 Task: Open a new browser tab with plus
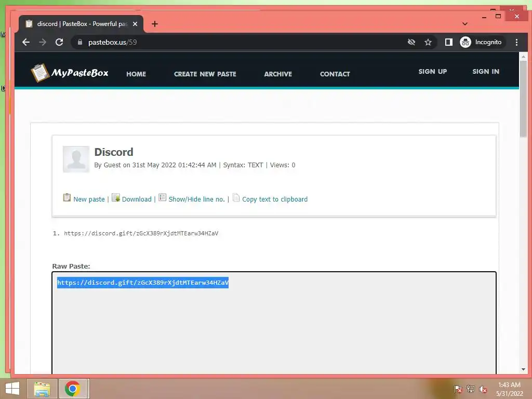tap(155, 24)
